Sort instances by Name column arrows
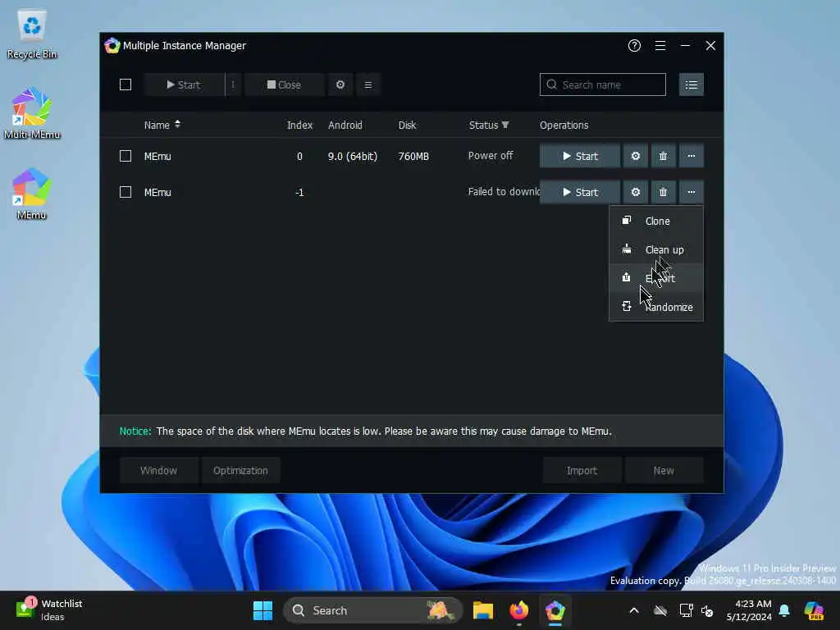The height and width of the screenshot is (630, 840). (177, 125)
